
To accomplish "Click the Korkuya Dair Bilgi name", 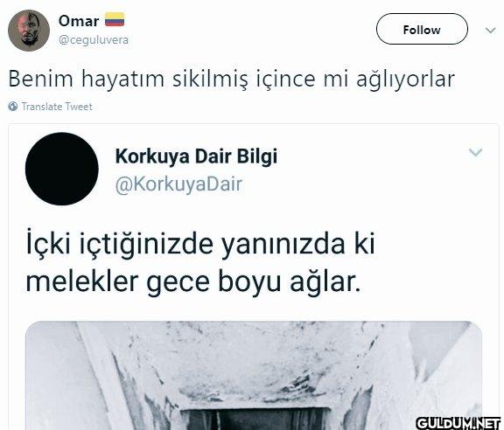I will pyautogui.click(x=196, y=156).
